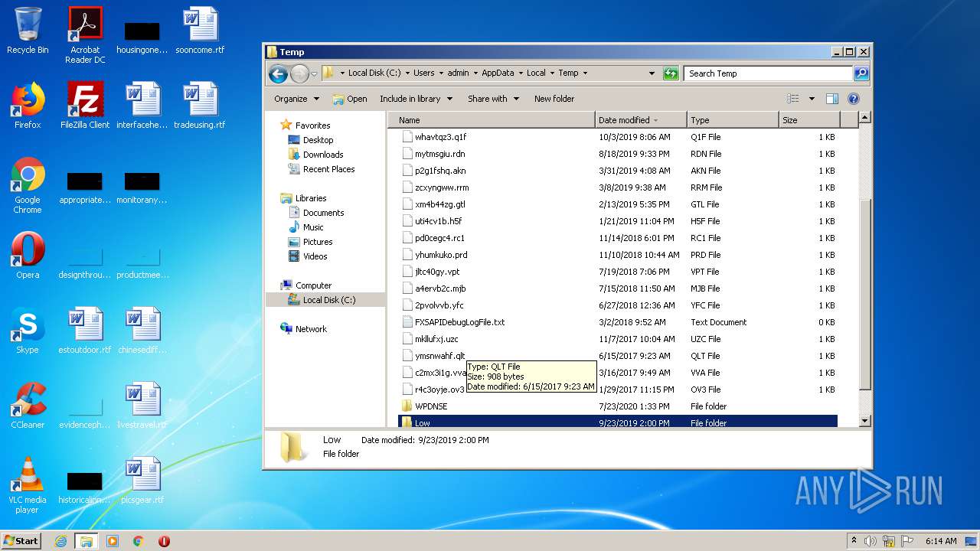Select tradeusing.rtf document on desktop
This screenshot has width=980, height=551.
[x=200, y=106]
